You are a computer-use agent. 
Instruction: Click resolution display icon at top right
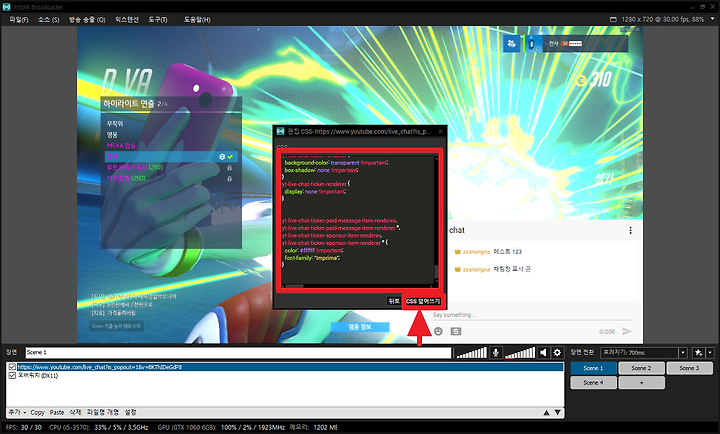click(613, 19)
